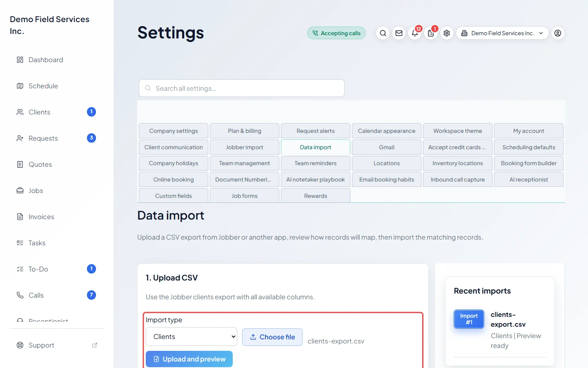
Task: Open the Rewards settings tab
Action: tap(316, 195)
